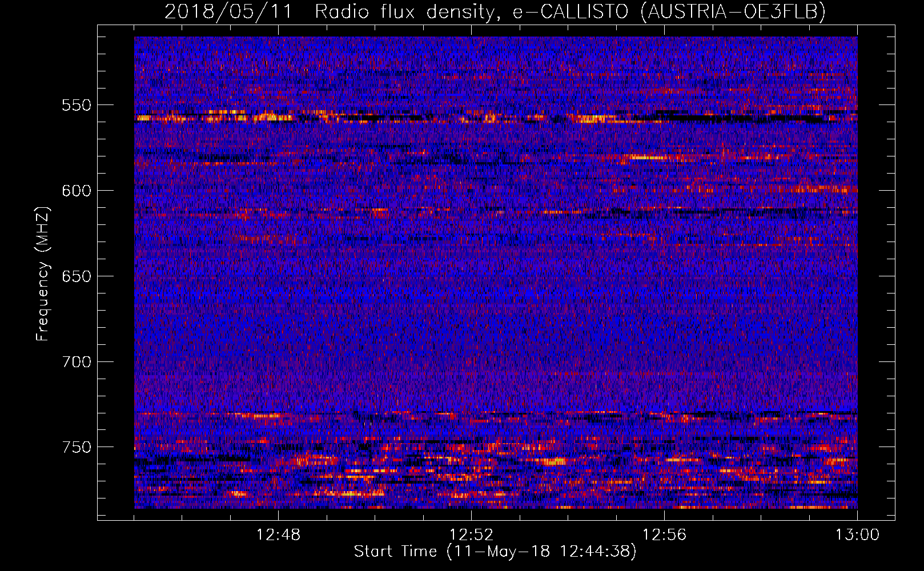Click the station name '(AUSTRIA-OE3FLB)'
The width and height of the screenshot is (924, 571).
coord(733,11)
